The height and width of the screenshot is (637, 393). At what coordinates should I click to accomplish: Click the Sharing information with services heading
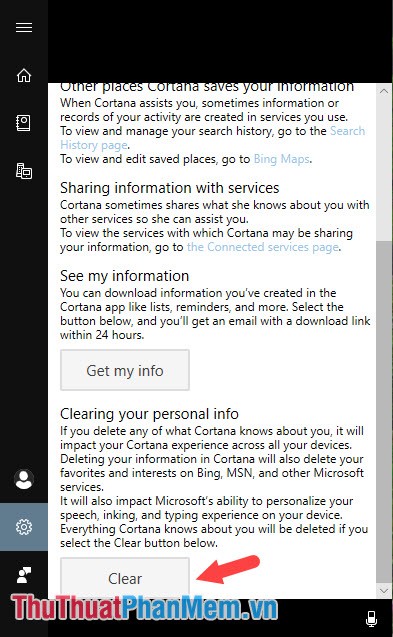click(169, 188)
